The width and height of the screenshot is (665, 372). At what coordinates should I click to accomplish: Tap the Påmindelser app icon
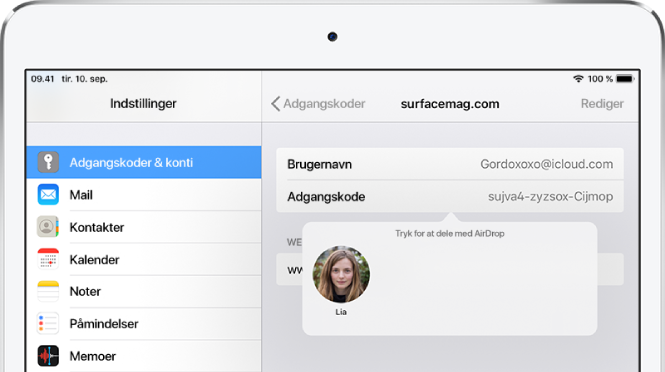point(48,324)
